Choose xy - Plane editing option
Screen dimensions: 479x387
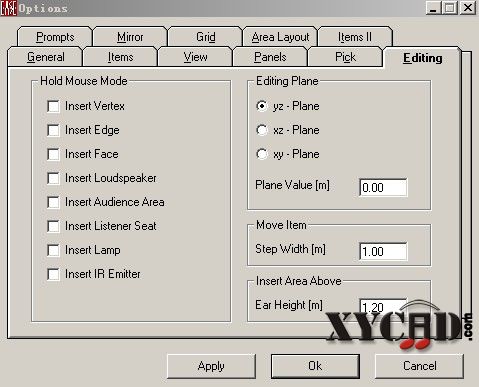pos(262,154)
